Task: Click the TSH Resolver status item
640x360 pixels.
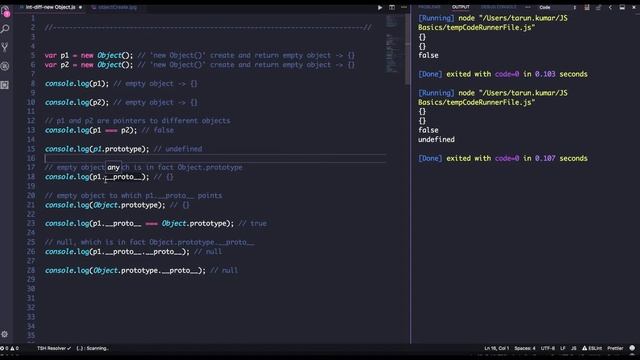Action: click(54, 348)
